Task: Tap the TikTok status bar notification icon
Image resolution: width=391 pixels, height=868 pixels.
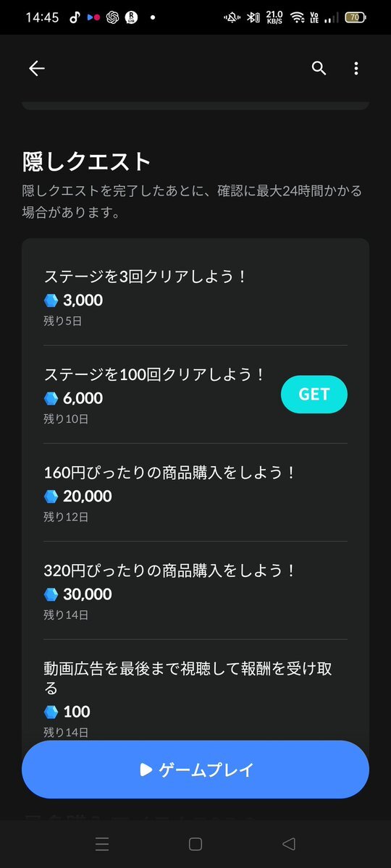Action: 74,17
